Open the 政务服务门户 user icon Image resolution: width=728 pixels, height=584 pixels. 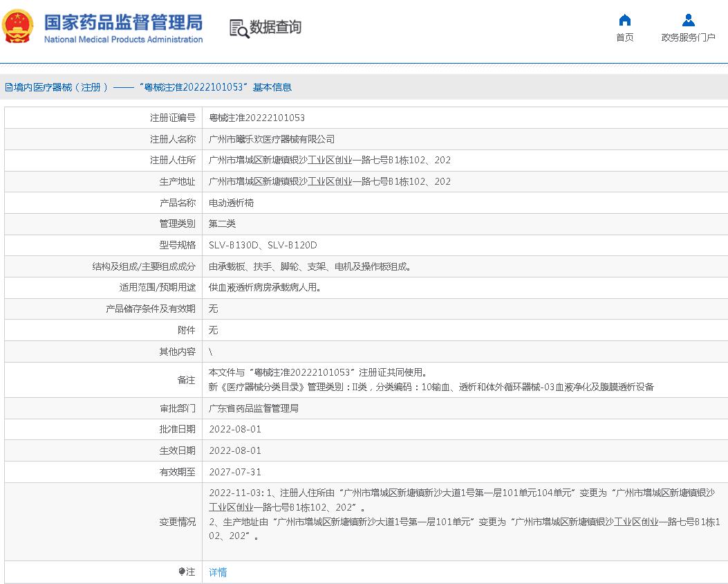click(x=688, y=20)
